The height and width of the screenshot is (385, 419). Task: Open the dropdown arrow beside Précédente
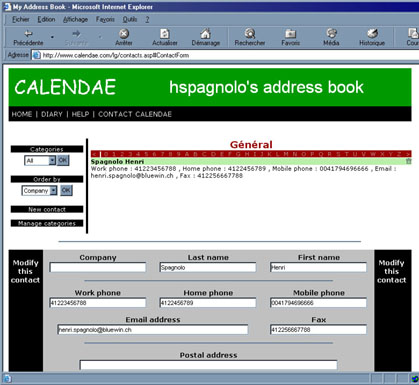[x=52, y=37]
